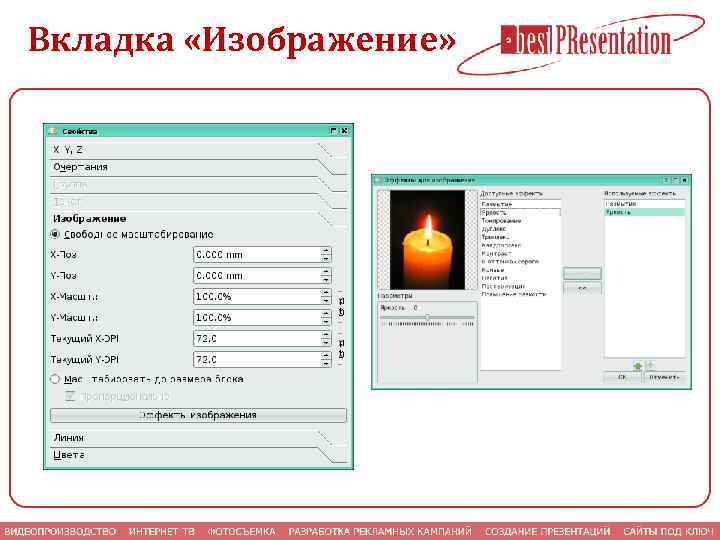720x540 pixels.
Task: Increase Y-Поз value with up arrow
Action: click(326, 272)
